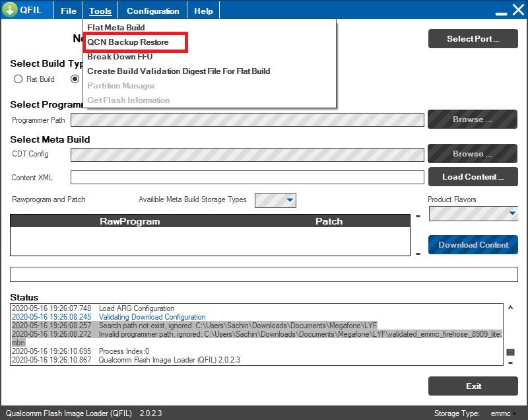Click the Load Content button
Image resolution: width=528 pixels, height=420 pixels.
(x=473, y=177)
